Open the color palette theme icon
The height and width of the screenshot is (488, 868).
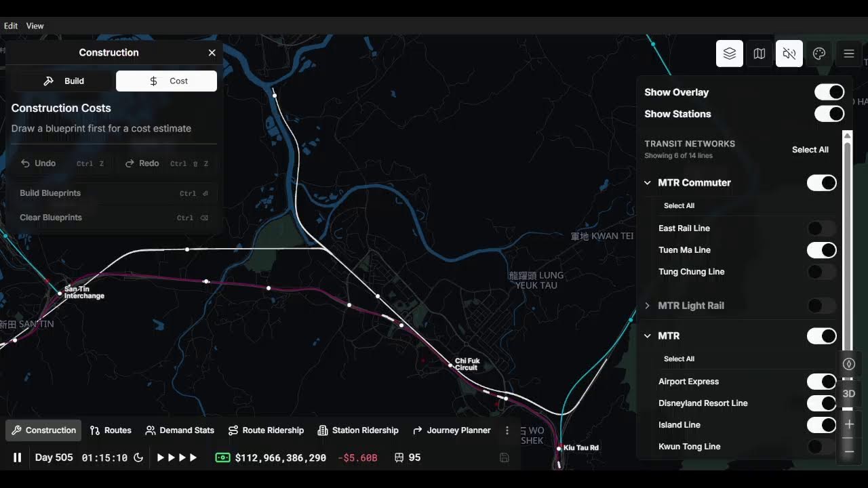pos(819,54)
